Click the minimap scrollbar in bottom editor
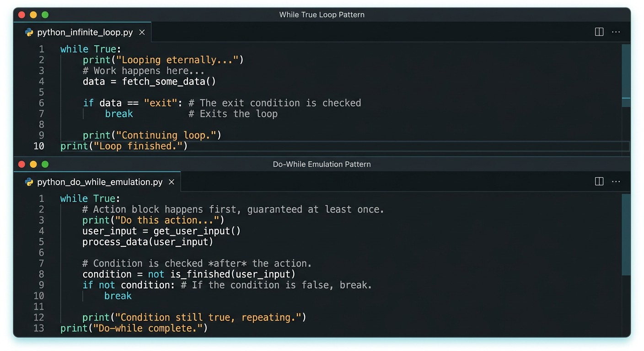The width and height of the screenshot is (644, 351). tap(626, 234)
